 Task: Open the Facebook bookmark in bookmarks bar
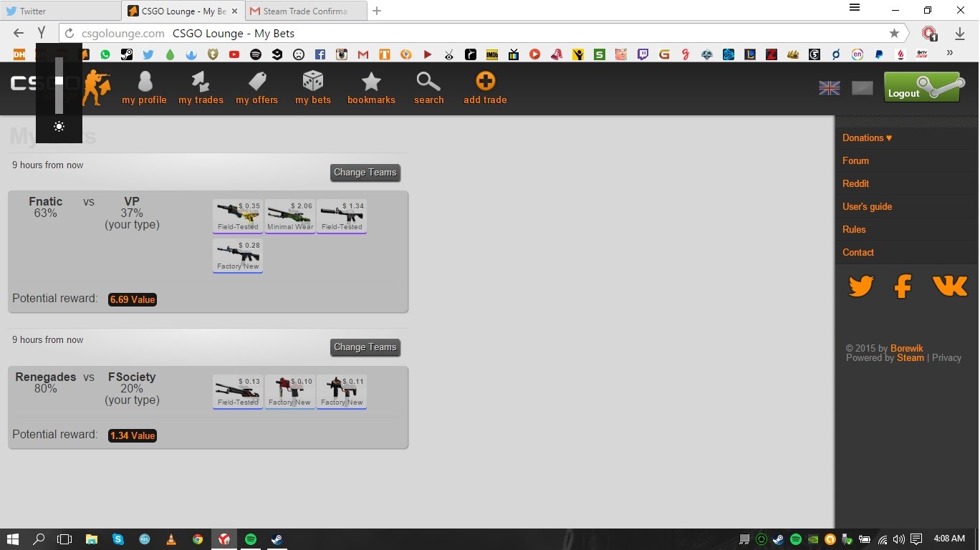[320, 54]
